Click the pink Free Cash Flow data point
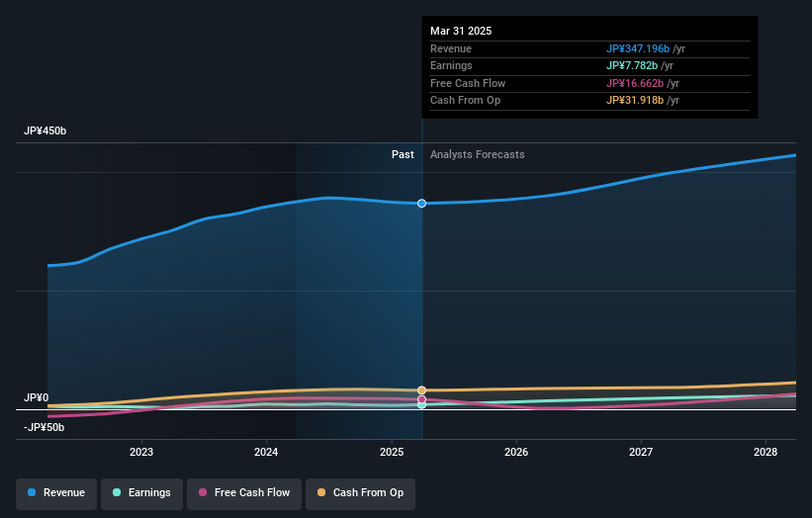The height and width of the screenshot is (518, 812). coord(421,399)
